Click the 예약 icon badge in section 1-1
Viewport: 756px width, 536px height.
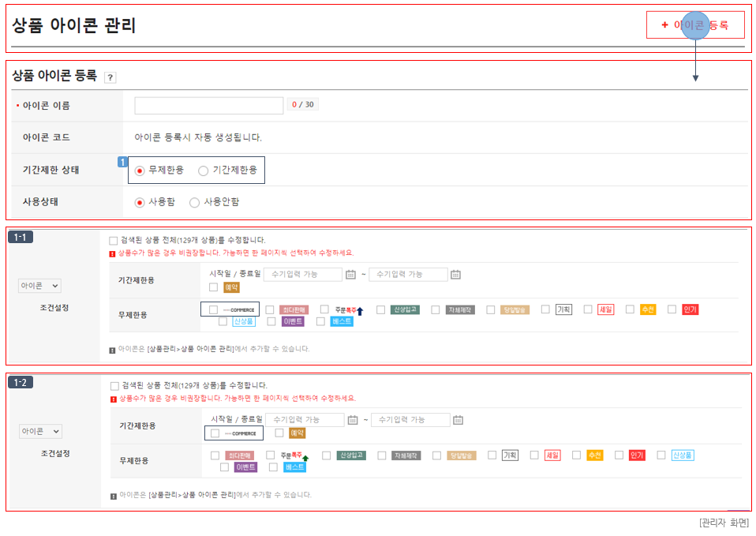pyautogui.click(x=232, y=287)
